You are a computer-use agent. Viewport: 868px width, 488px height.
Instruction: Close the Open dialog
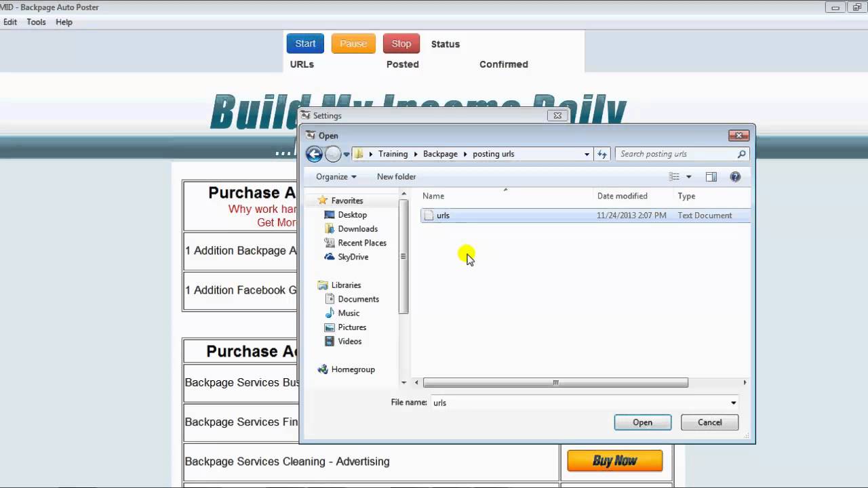tap(738, 135)
